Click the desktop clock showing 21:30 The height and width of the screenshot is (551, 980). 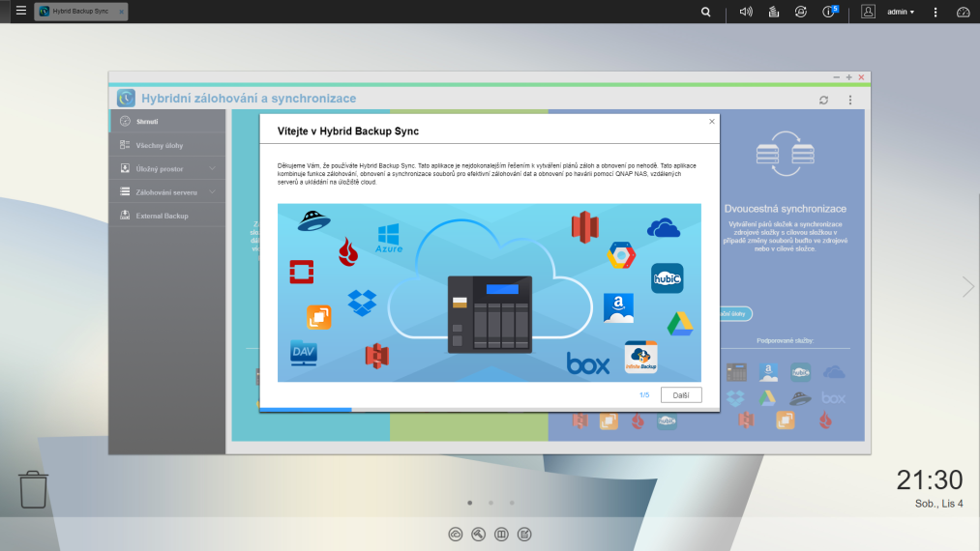pos(930,480)
